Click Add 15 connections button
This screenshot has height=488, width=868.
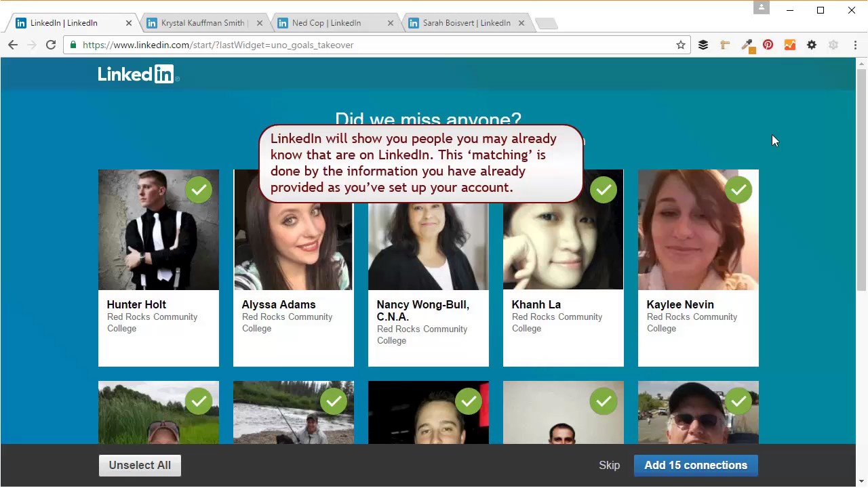coord(696,465)
